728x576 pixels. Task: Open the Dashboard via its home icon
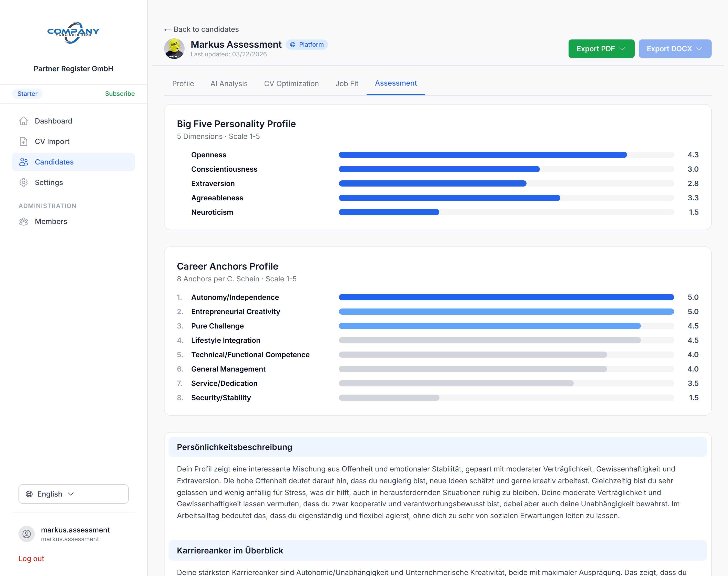tap(24, 121)
